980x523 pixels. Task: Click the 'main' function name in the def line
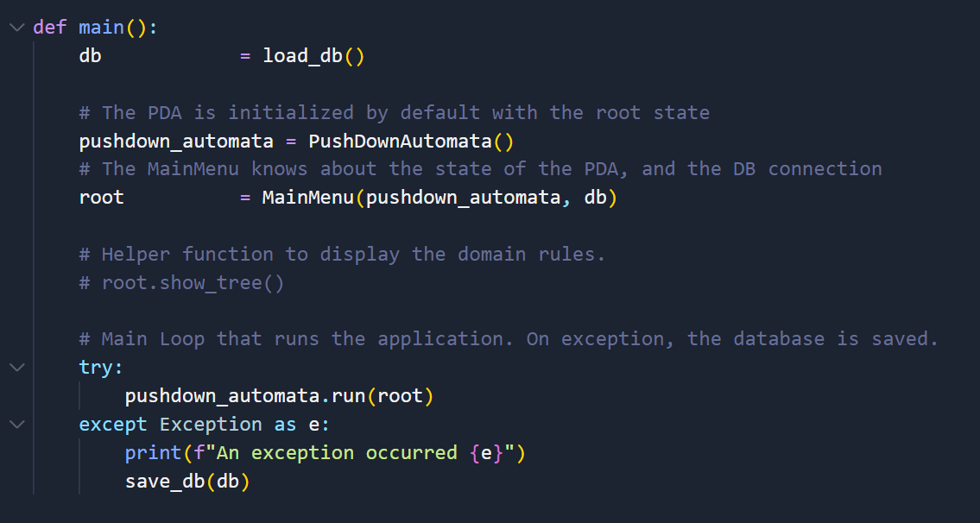(x=101, y=28)
